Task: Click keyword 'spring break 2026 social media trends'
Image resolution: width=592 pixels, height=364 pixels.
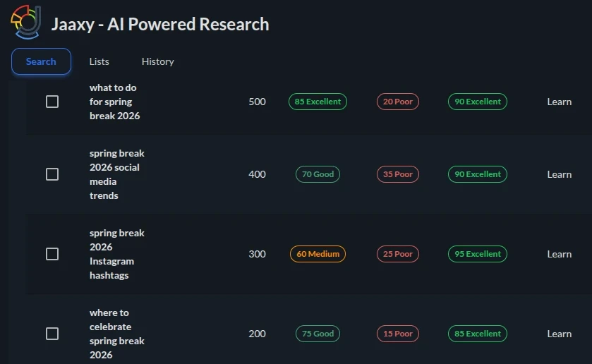Action: [116, 174]
